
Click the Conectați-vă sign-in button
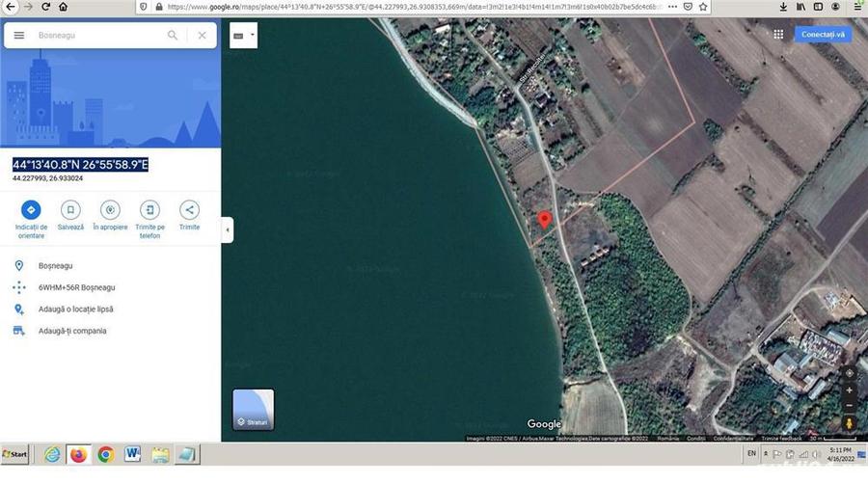pyautogui.click(x=825, y=35)
